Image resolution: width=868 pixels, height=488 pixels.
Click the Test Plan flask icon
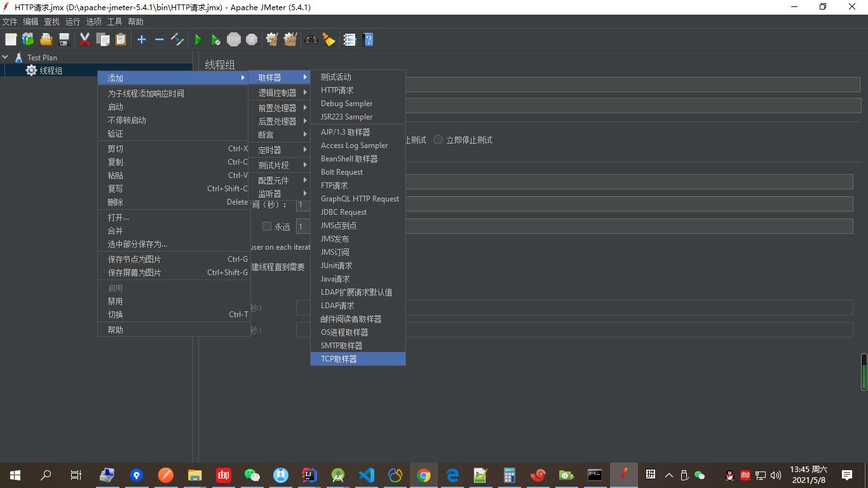coord(19,57)
